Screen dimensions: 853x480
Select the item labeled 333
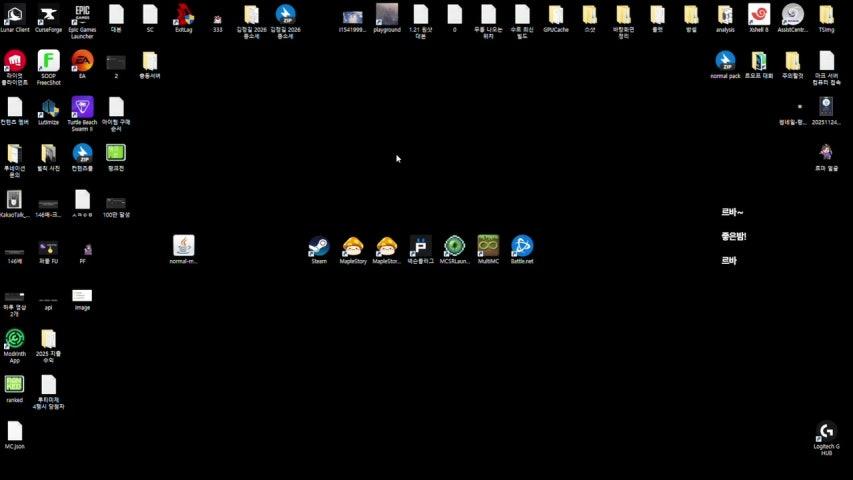click(x=218, y=20)
